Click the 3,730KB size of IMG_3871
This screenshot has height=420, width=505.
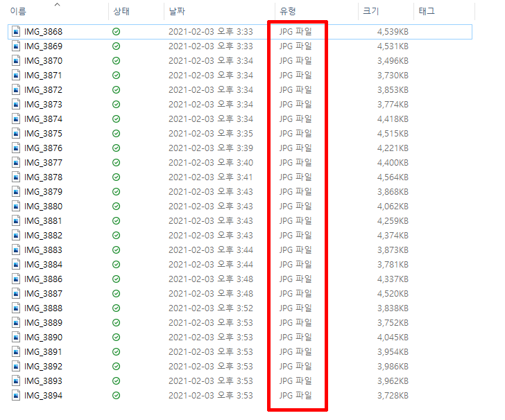click(x=393, y=76)
